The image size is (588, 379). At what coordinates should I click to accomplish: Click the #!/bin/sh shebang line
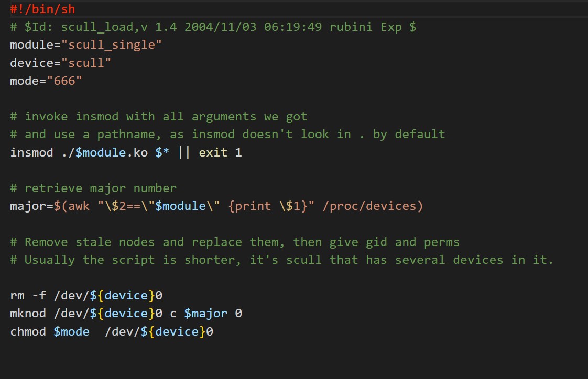[x=42, y=9]
